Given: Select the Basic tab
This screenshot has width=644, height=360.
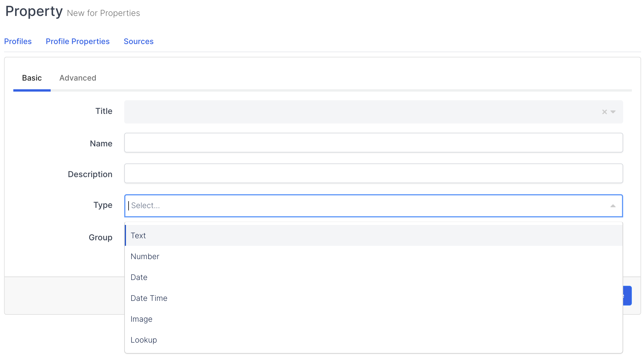Looking at the screenshot, I should (32, 78).
